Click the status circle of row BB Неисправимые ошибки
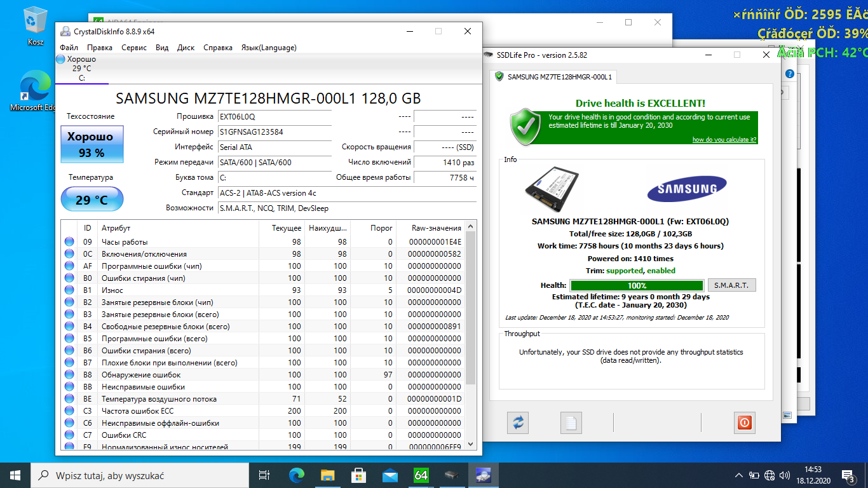 (x=69, y=387)
